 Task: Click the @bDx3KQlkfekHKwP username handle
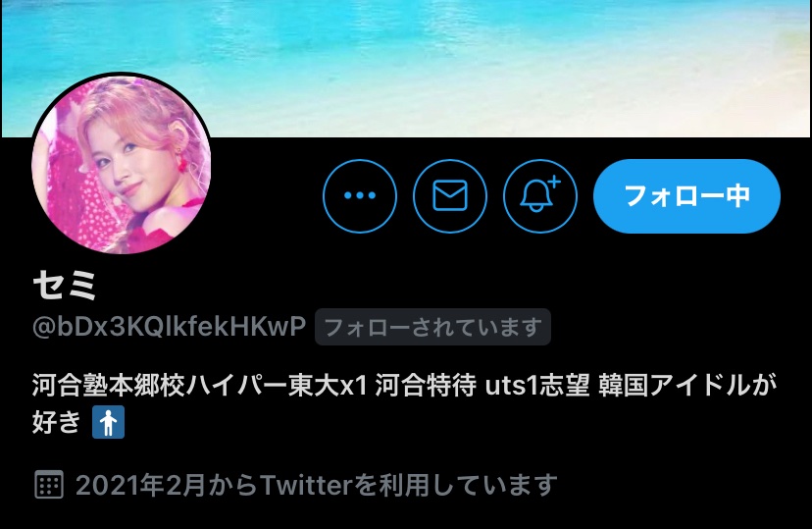[170, 327]
